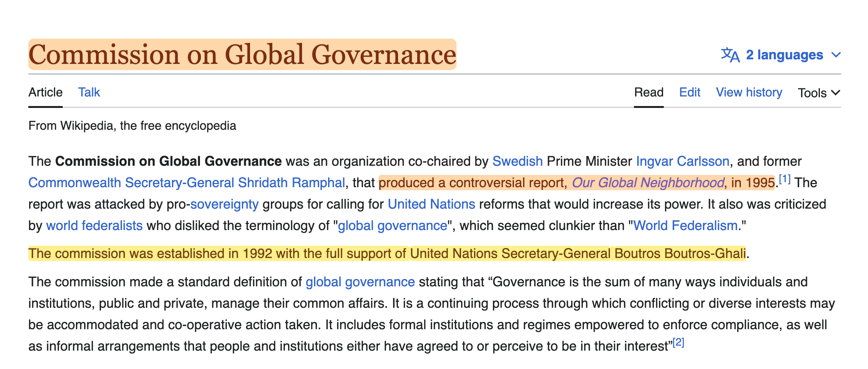Open the Edit tab

point(689,92)
